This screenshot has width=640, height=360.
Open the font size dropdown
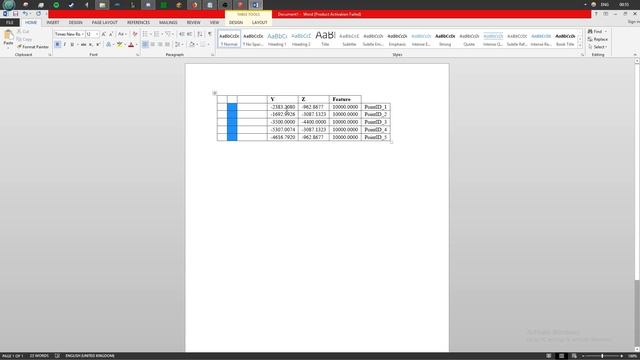pyautogui.click(x=97, y=34)
